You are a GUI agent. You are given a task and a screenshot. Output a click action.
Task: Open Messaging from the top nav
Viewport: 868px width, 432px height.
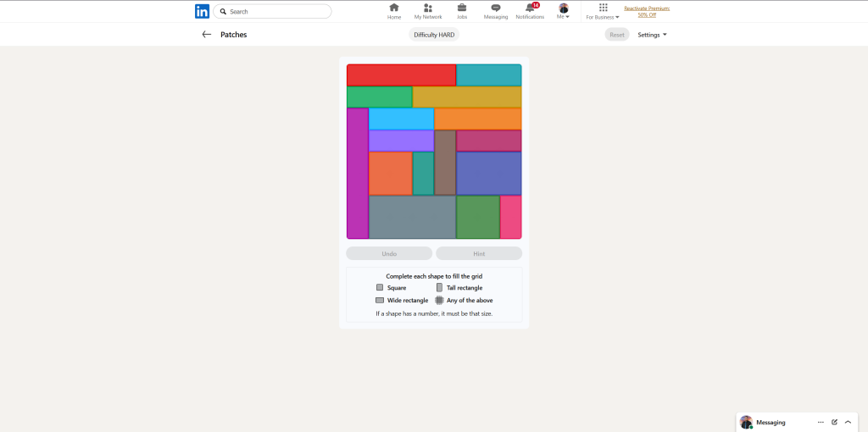[x=495, y=11]
